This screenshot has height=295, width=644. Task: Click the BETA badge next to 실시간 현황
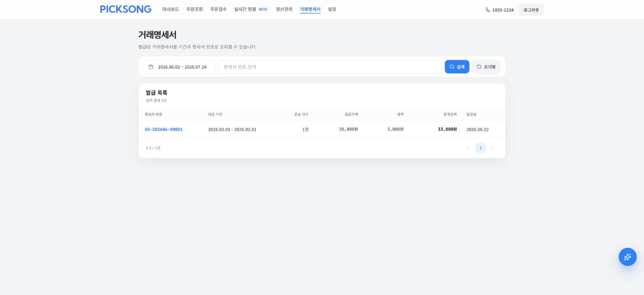263,9
